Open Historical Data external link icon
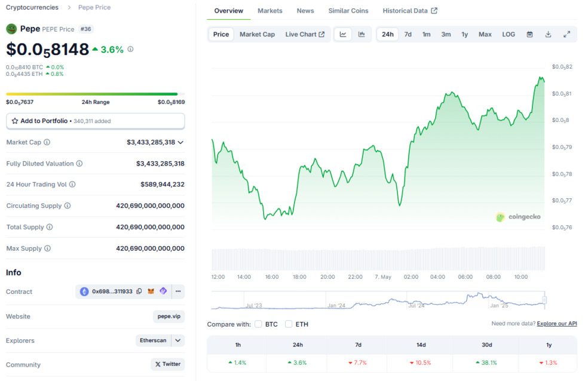 434,11
